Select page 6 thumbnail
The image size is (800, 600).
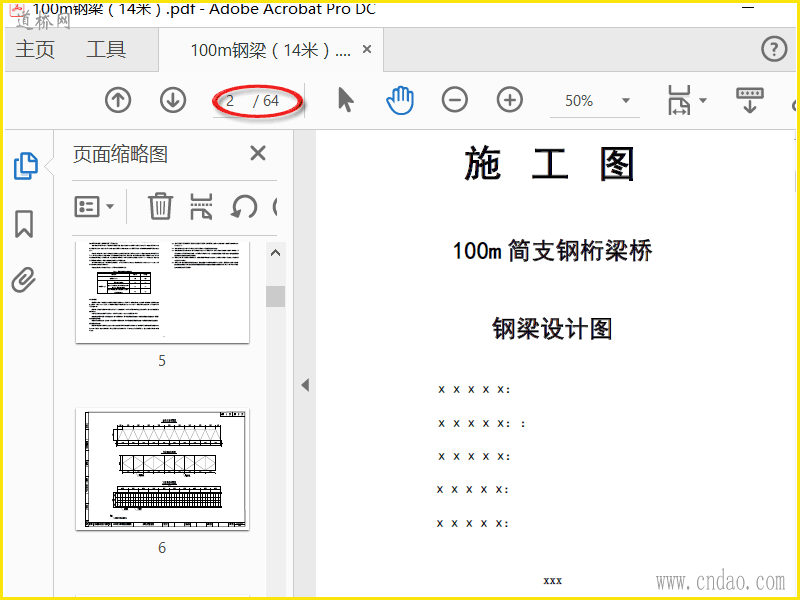point(162,469)
